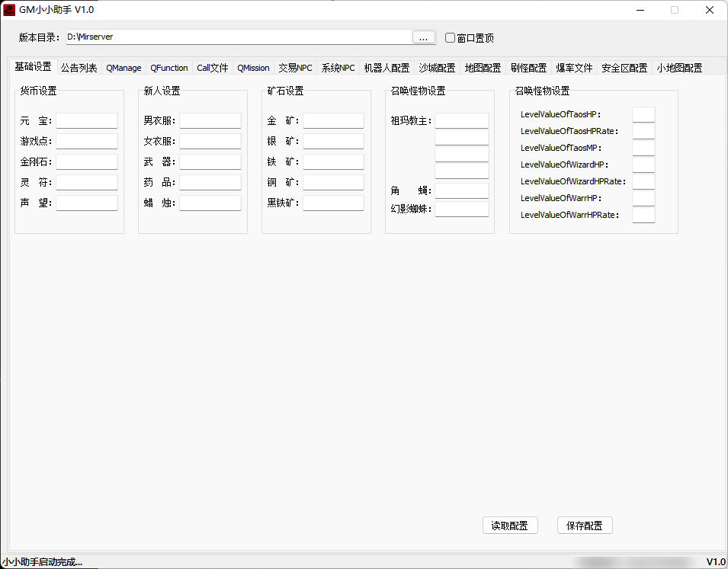Screen dimensions: 728x569
Task: Toggle the 窗口置顶 checkbox
Action: [x=450, y=37]
